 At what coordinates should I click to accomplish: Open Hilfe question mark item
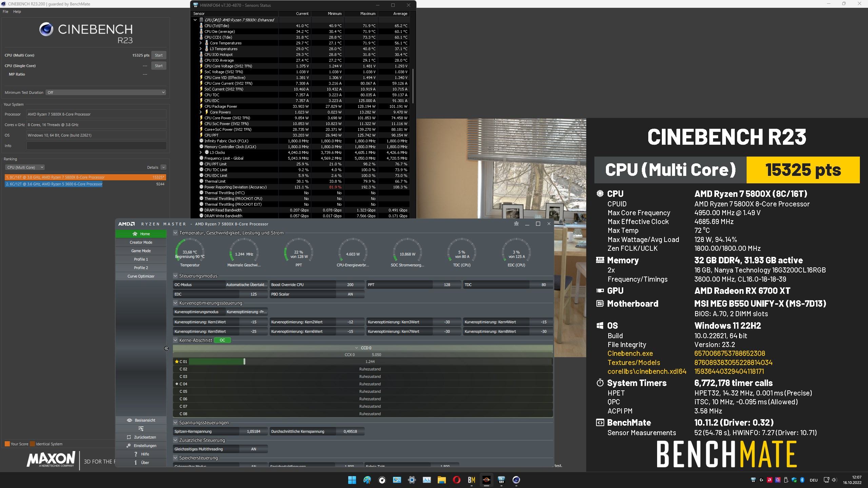(x=141, y=454)
